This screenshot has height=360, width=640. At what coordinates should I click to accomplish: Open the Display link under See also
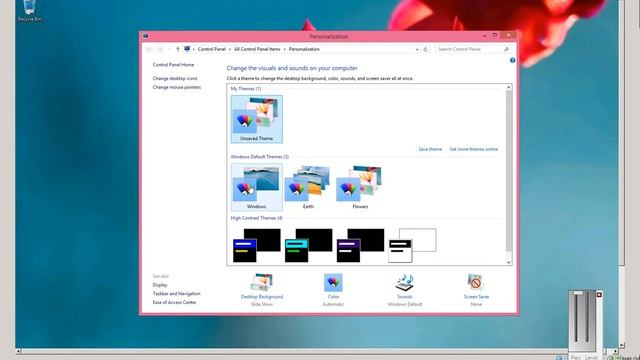coord(160,285)
